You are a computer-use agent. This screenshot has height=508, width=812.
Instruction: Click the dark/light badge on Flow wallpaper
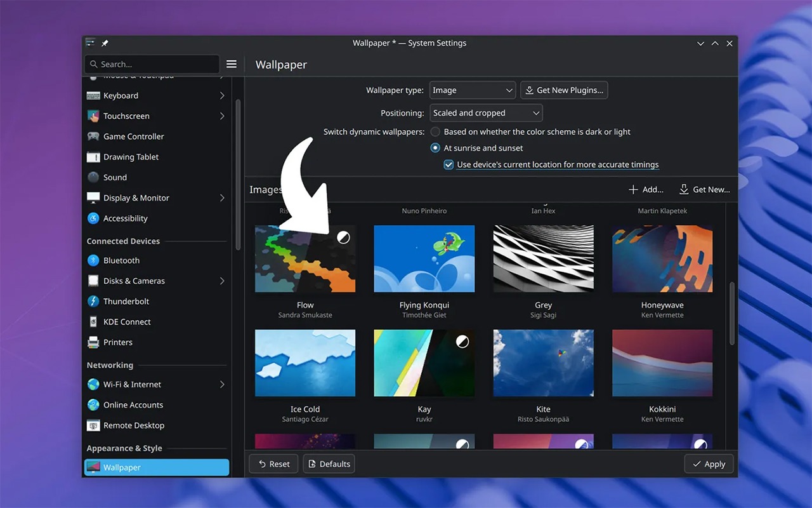click(x=343, y=238)
